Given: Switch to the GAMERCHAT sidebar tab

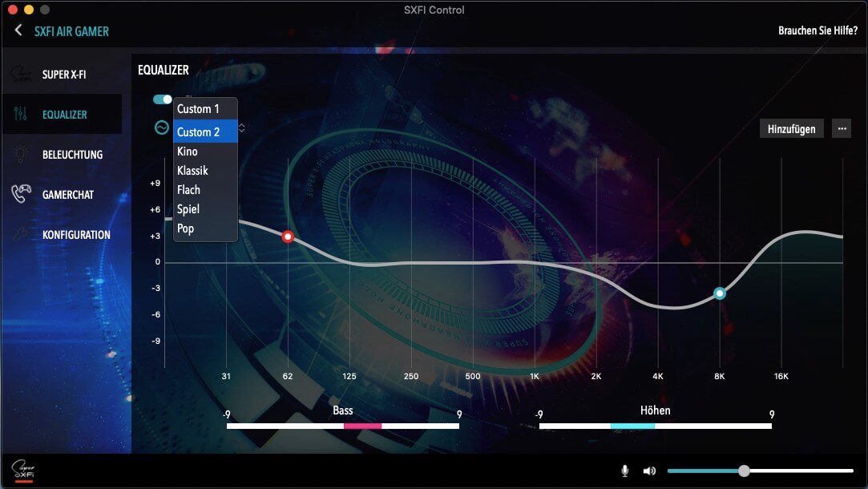Looking at the screenshot, I should pyautogui.click(x=70, y=195).
